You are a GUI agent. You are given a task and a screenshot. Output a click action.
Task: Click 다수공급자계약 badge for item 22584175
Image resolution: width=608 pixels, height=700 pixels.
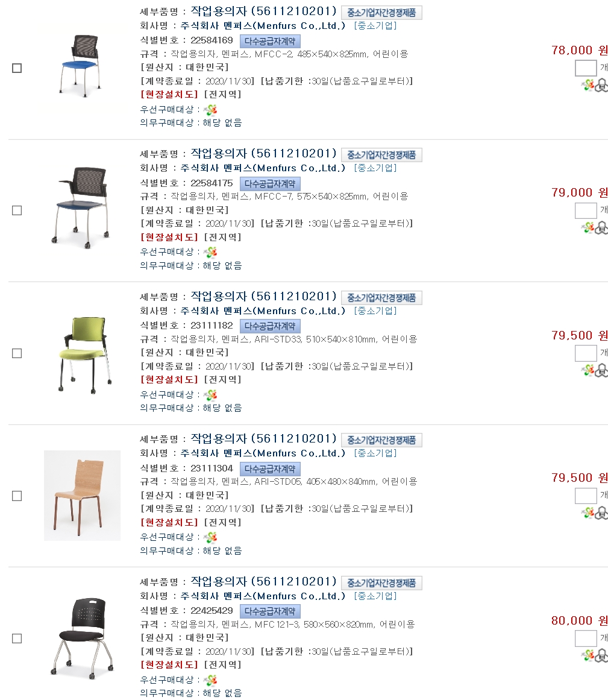click(x=270, y=183)
